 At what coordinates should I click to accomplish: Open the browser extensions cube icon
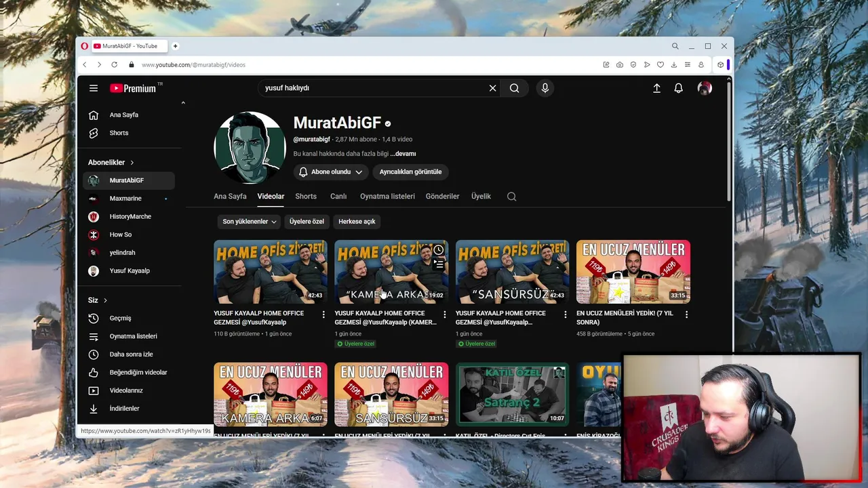[720, 64]
